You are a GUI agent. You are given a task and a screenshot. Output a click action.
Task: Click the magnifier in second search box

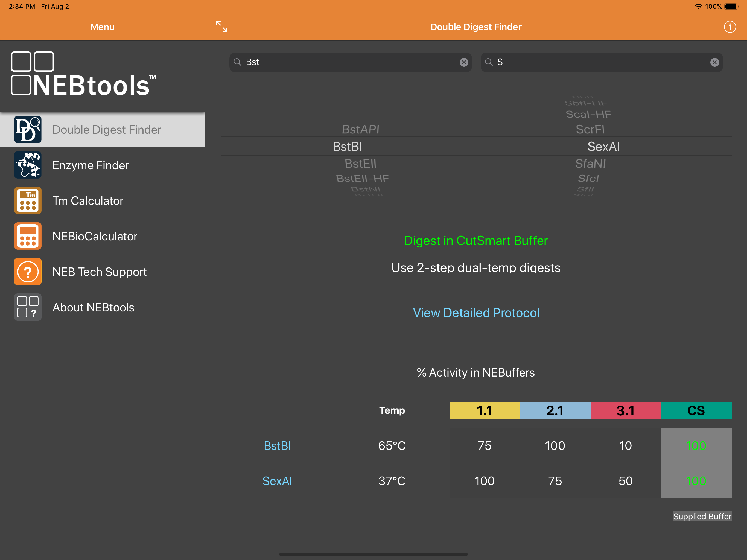click(x=489, y=62)
